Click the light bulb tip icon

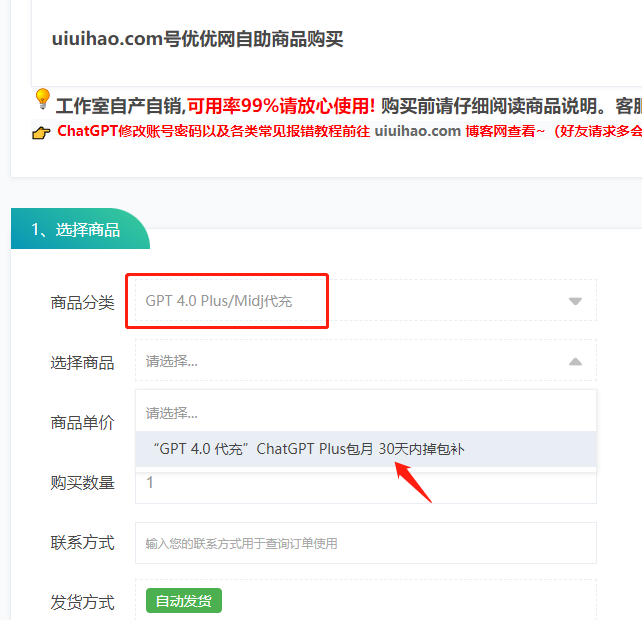[42, 99]
